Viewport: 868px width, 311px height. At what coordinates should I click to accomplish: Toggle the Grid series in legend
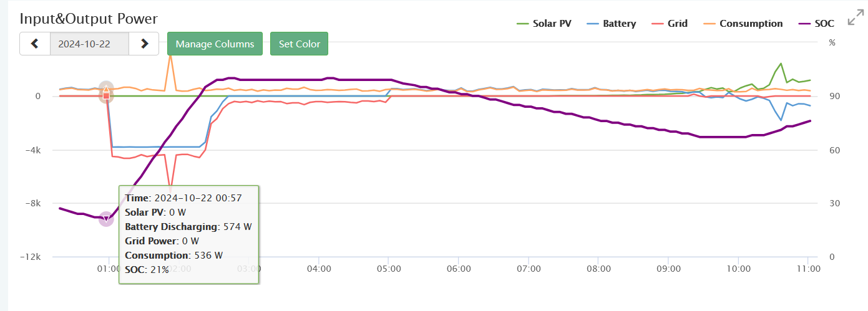click(677, 24)
